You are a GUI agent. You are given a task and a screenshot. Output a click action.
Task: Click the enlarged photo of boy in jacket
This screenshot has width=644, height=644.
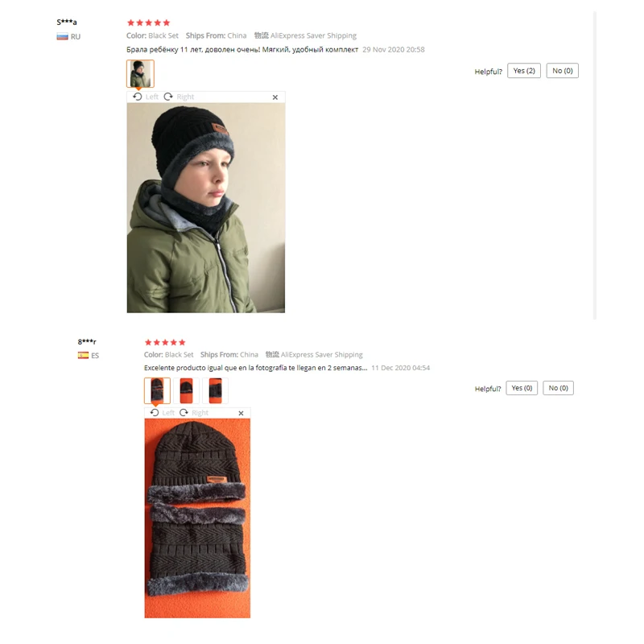[x=206, y=208]
